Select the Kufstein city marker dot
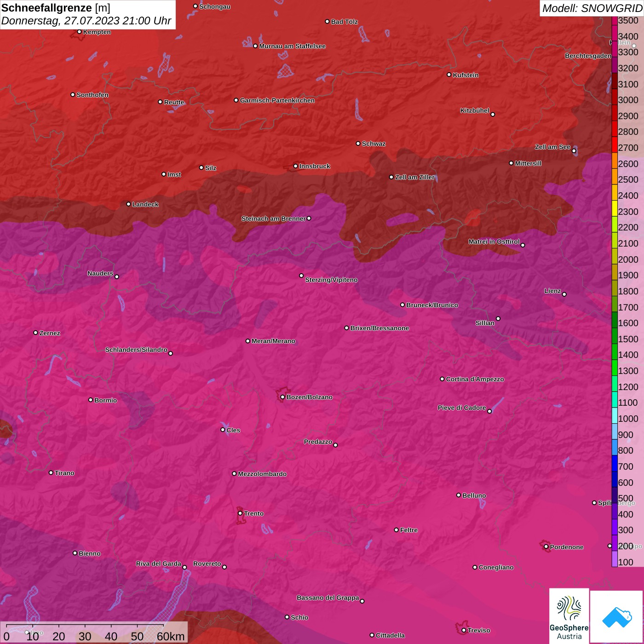This screenshot has width=644, height=644. 449,75
